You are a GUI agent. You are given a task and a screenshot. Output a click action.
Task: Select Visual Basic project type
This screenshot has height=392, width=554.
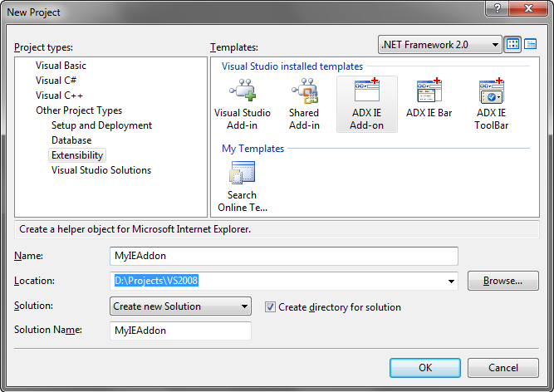pyautogui.click(x=61, y=66)
